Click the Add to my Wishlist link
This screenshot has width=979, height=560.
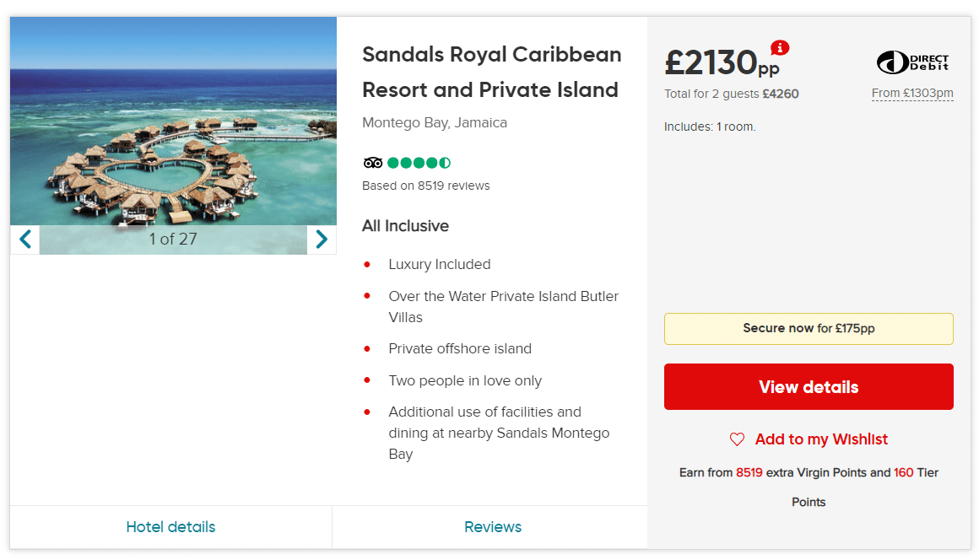pyautogui.click(x=821, y=439)
